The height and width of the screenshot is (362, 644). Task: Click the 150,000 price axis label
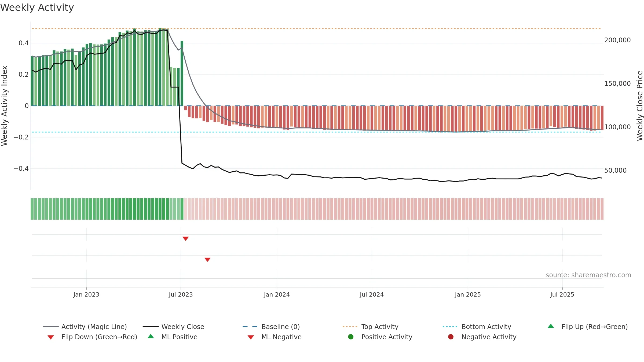tap(617, 84)
